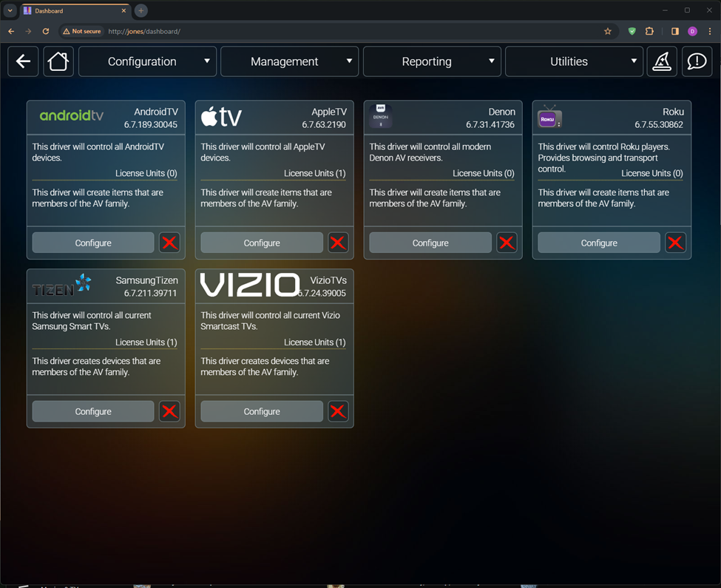Click the Not secure site warning
The height and width of the screenshot is (588, 721).
click(82, 31)
